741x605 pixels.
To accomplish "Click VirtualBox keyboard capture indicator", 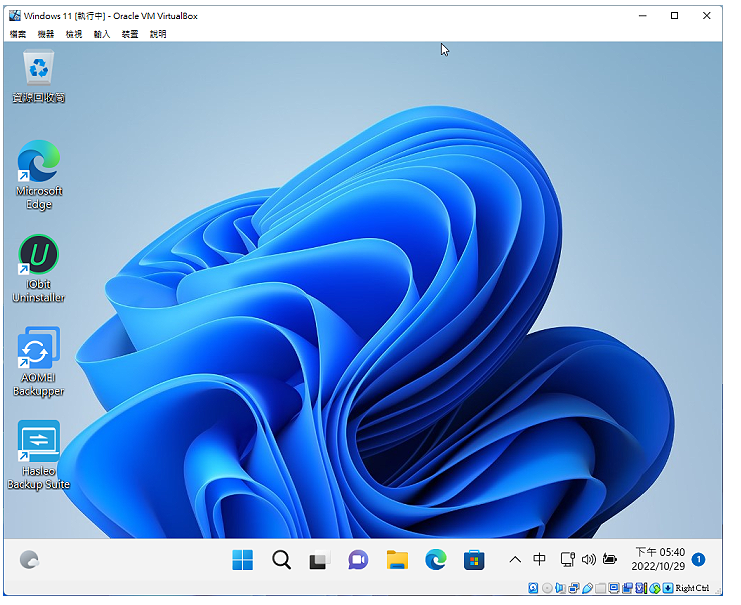I will pyautogui.click(x=668, y=588).
